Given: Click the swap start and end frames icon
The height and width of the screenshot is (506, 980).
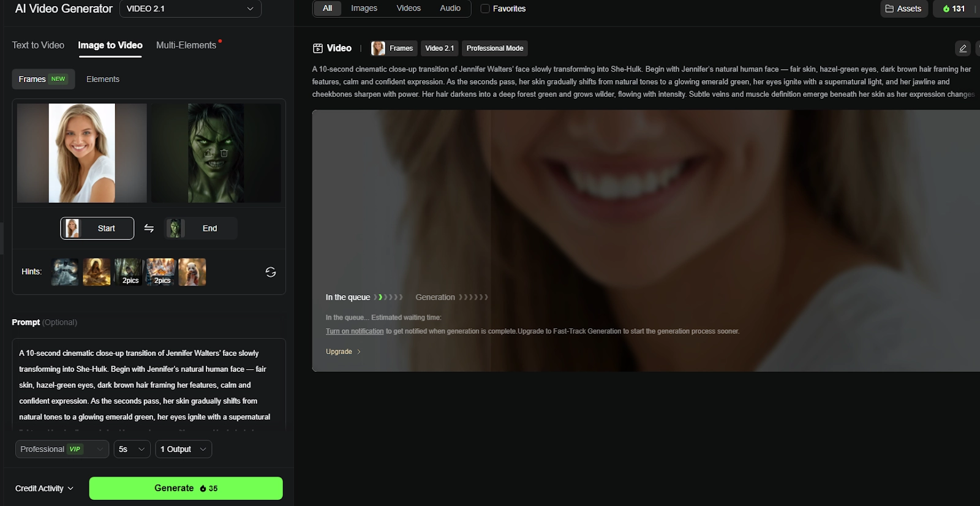Looking at the screenshot, I should tap(149, 228).
